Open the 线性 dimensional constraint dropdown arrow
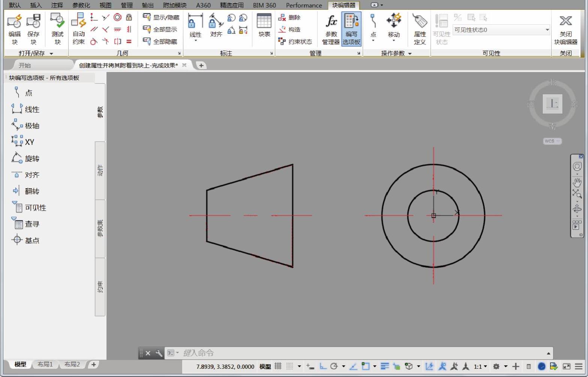 click(x=195, y=40)
